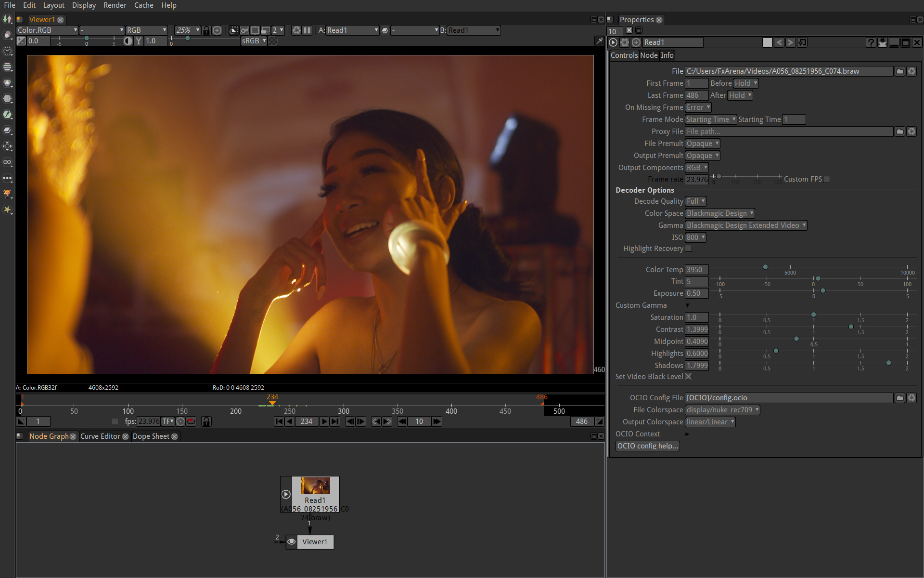
Task: Click the viewer render refresh icon
Action: click(296, 30)
